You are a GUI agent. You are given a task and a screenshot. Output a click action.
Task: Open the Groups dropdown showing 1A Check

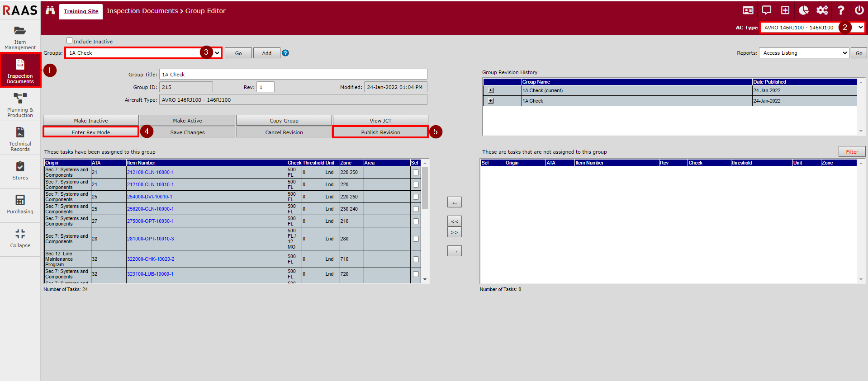click(143, 53)
